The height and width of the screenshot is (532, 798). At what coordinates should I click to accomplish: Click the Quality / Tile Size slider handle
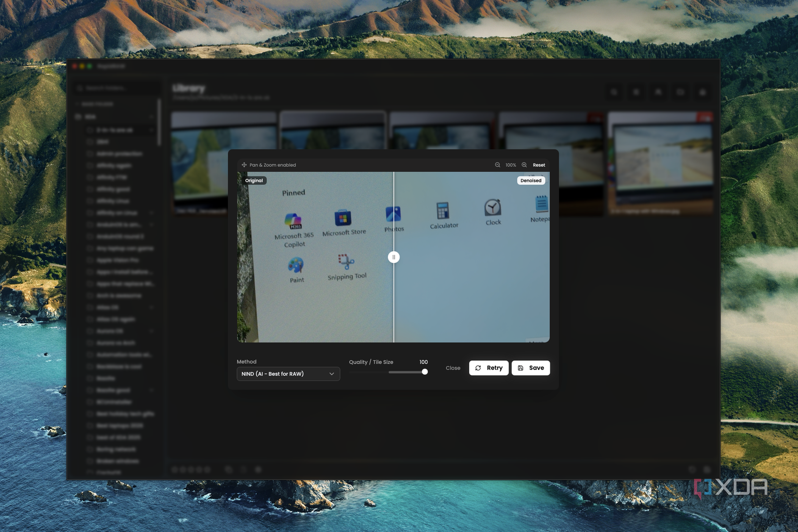(x=425, y=372)
